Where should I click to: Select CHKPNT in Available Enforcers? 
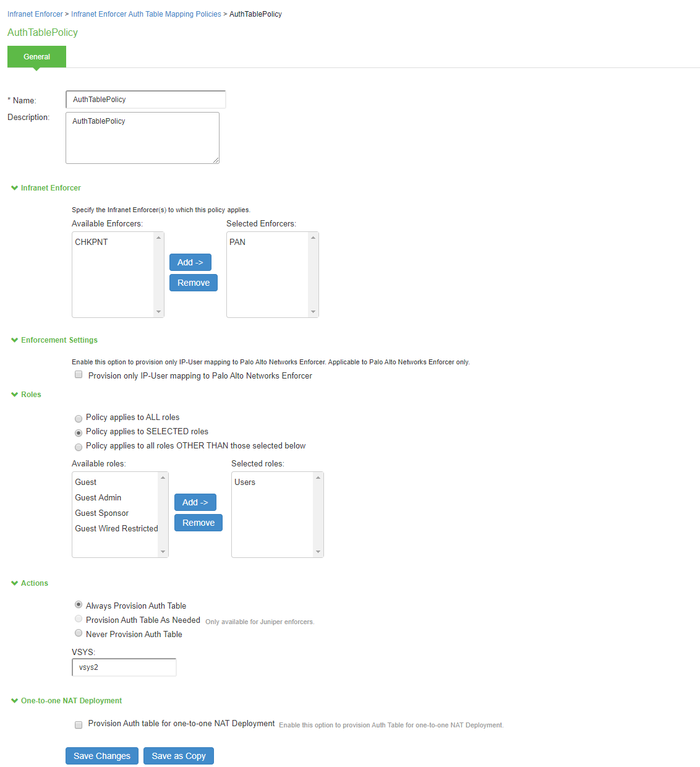click(92, 242)
